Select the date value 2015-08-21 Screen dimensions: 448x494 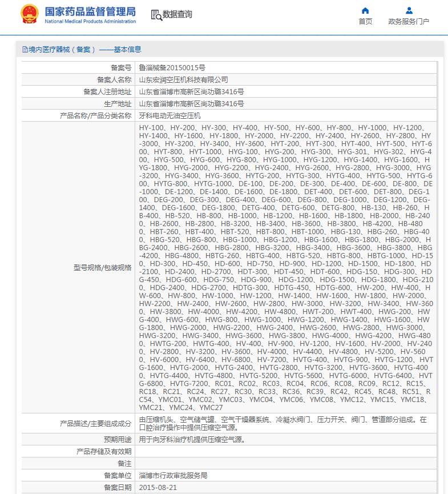[x=158, y=487]
